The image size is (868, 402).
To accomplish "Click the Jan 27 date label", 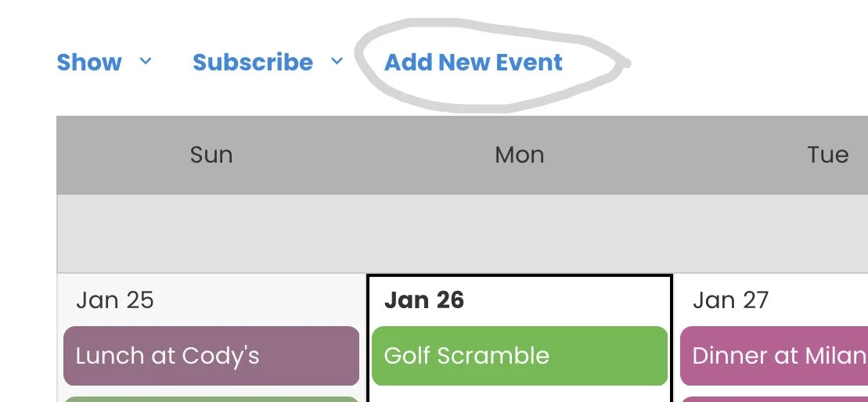I will [x=731, y=300].
